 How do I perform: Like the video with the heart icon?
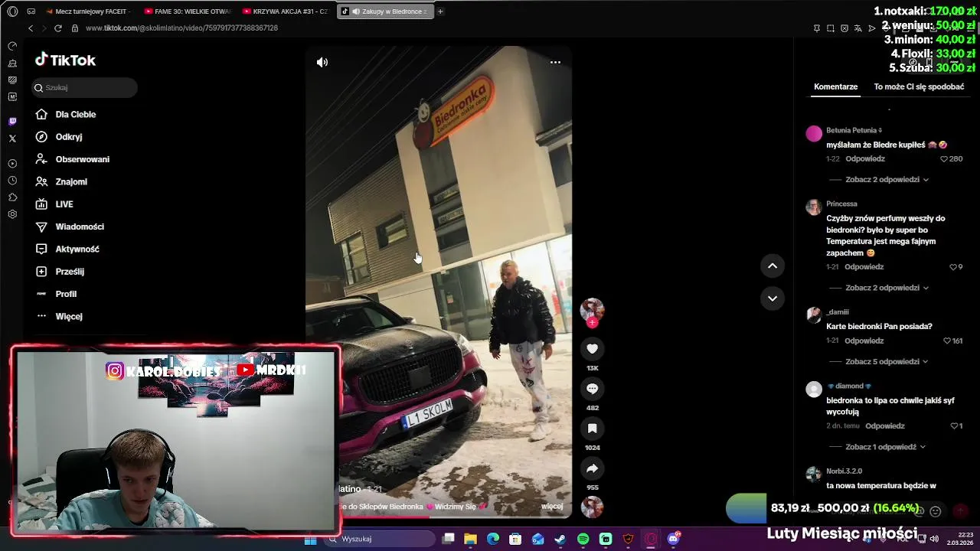click(592, 349)
